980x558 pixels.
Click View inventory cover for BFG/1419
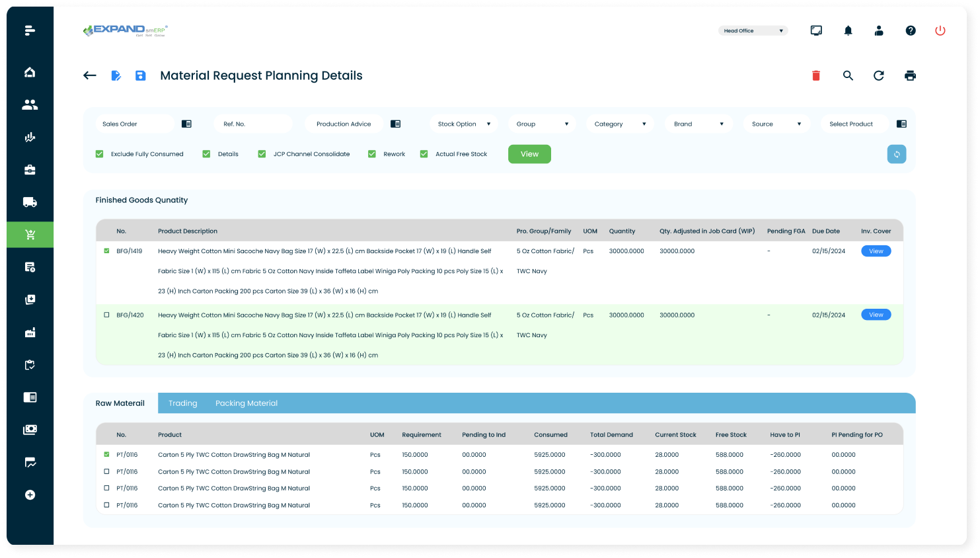(x=876, y=251)
